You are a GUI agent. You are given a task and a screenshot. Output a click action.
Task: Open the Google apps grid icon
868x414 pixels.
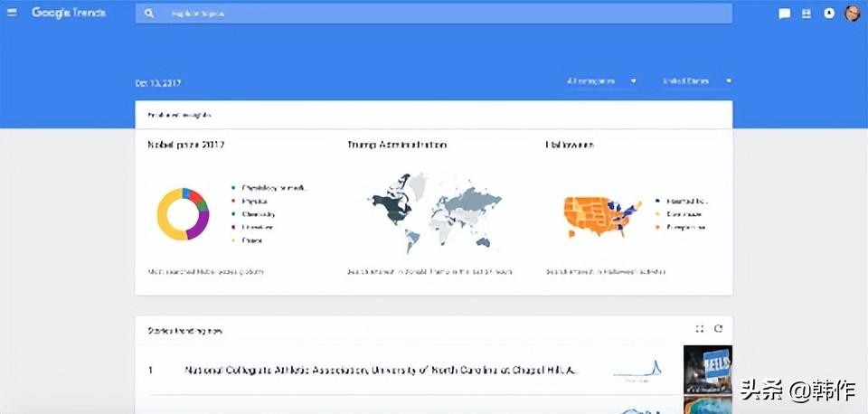(807, 14)
